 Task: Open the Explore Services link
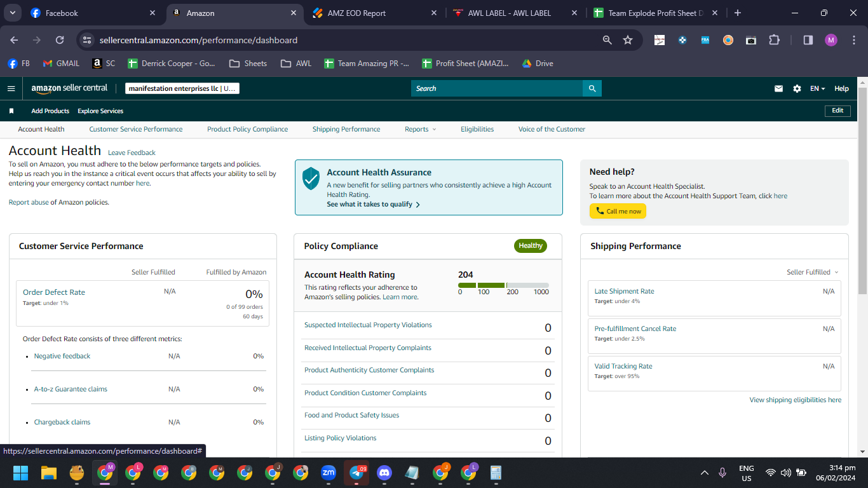tap(100, 111)
